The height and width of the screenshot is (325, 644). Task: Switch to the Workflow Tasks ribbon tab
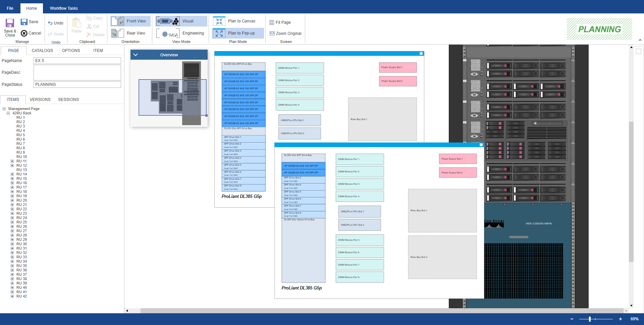pyautogui.click(x=64, y=8)
